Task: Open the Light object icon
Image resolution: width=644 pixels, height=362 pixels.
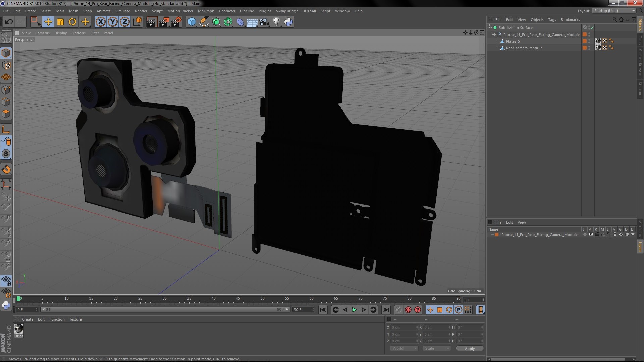Action: (276, 22)
